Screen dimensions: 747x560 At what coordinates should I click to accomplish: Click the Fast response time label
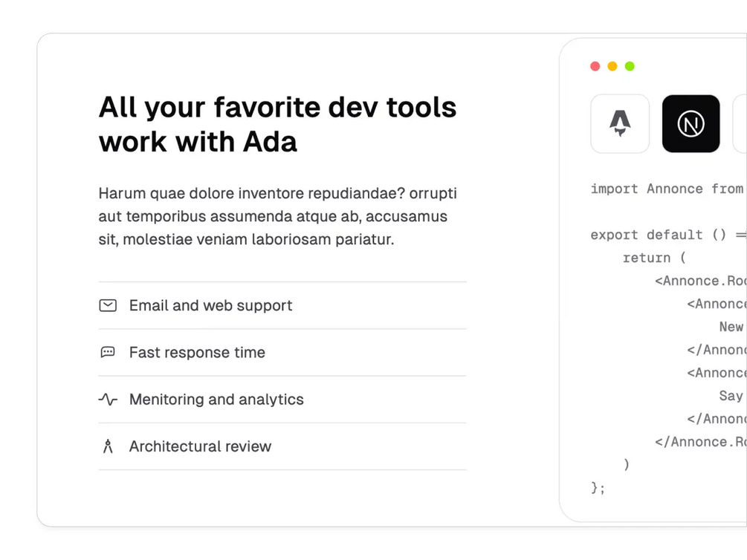[x=197, y=352]
